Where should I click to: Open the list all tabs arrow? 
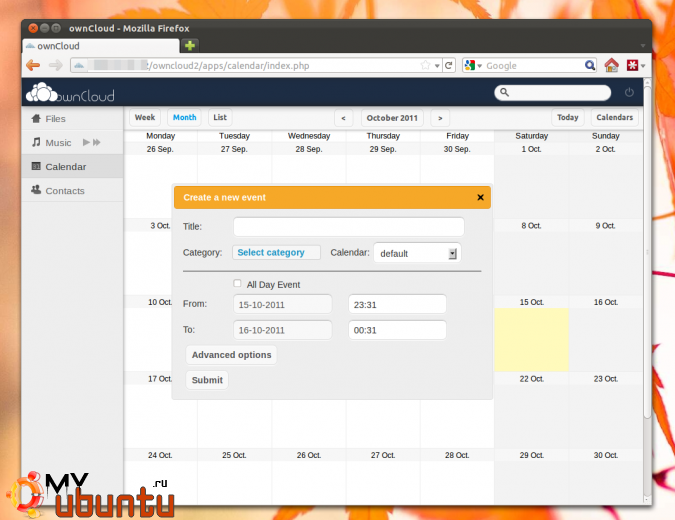[642, 46]
